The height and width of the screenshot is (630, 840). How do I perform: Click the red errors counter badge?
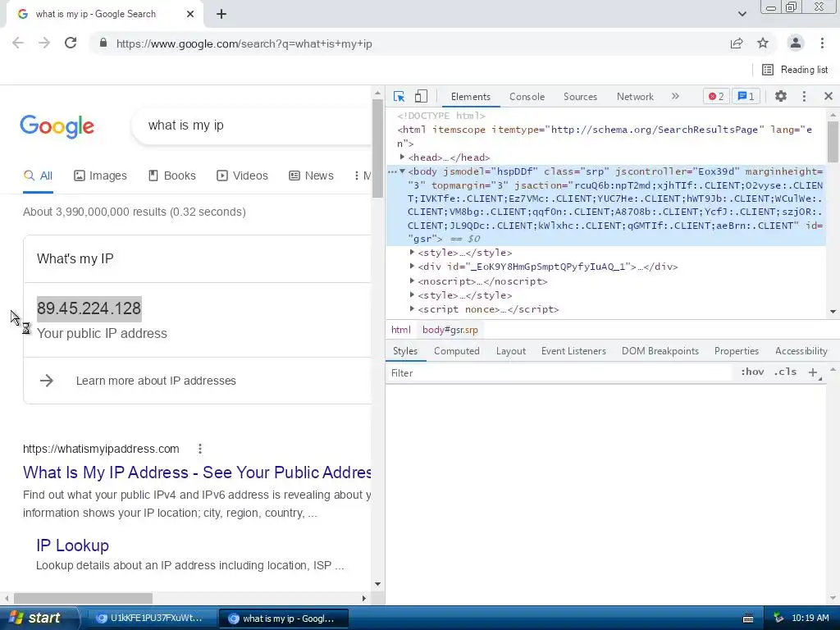pyautogui.click(x=716, y=97)
